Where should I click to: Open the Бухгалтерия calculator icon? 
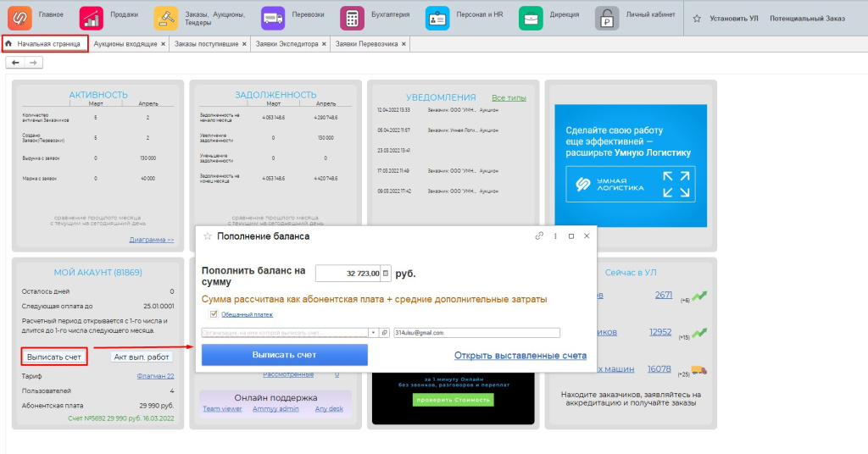point(352,19)
